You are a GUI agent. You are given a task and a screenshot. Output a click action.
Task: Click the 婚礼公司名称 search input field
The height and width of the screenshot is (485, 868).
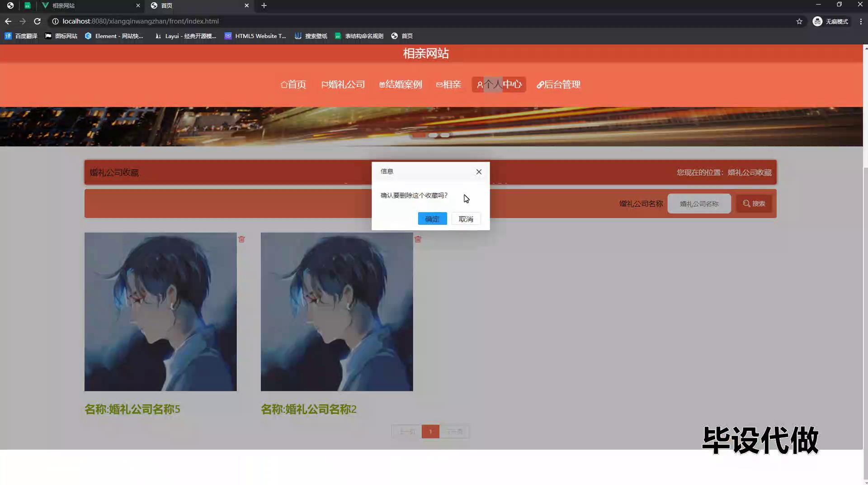699,204
